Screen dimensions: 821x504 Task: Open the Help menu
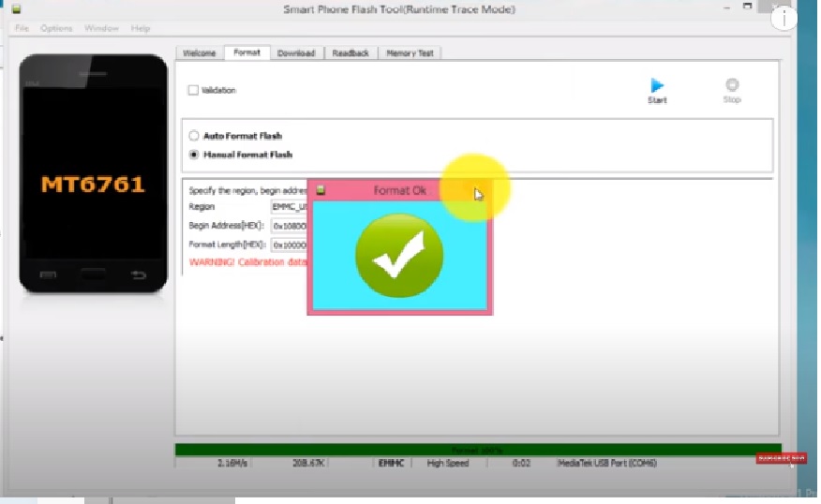(x=141, y=28)
